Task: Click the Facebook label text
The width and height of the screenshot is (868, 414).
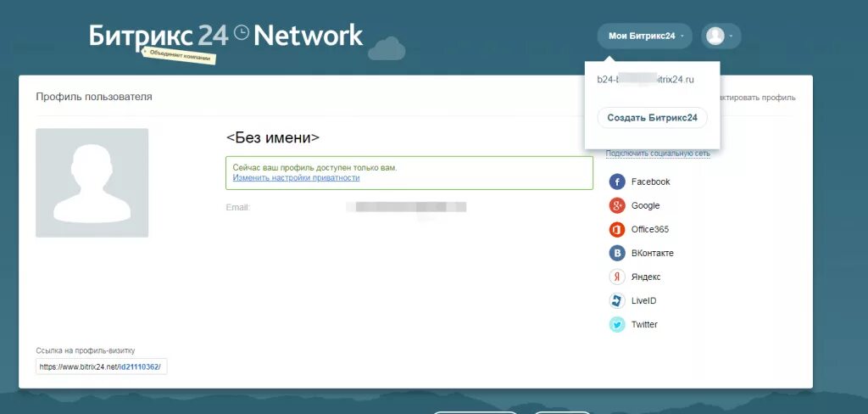Action: coord(650,182)
